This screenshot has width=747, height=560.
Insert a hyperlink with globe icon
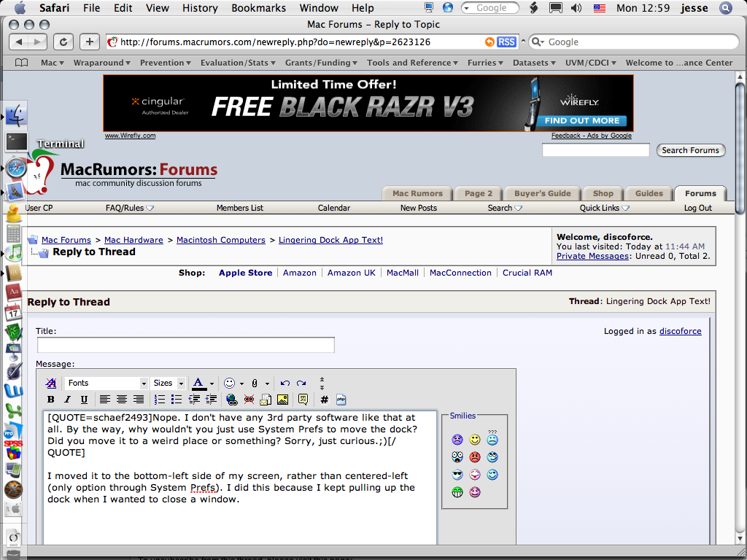coord(232,400)
